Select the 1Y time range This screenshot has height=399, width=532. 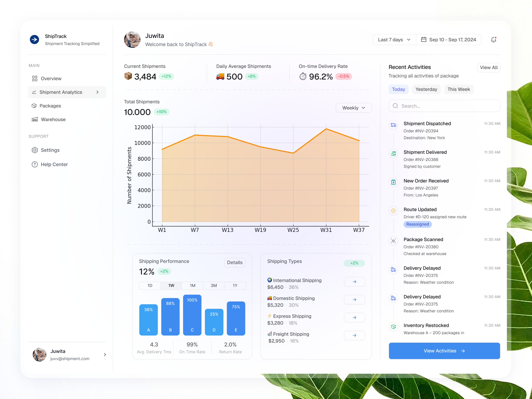coord(235,285)
